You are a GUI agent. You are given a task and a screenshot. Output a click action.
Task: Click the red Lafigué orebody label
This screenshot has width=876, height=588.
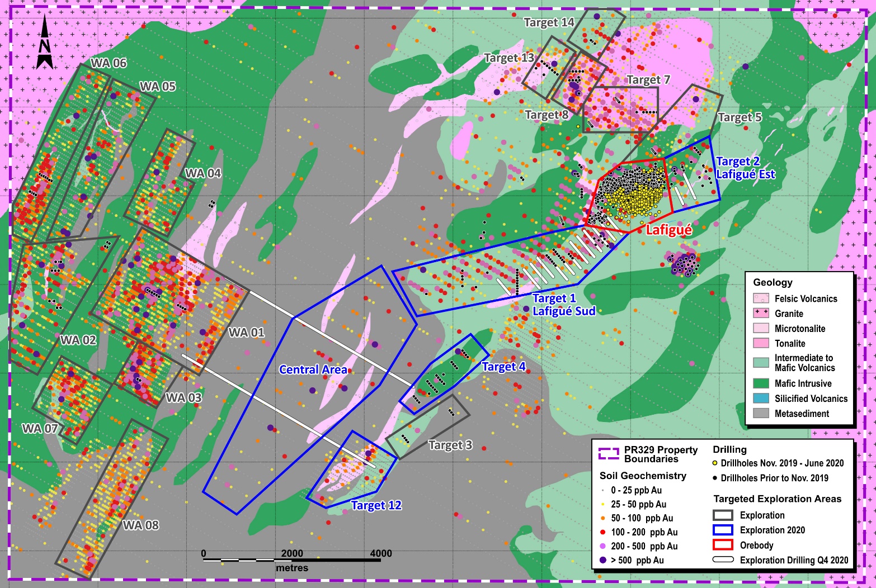668,230
